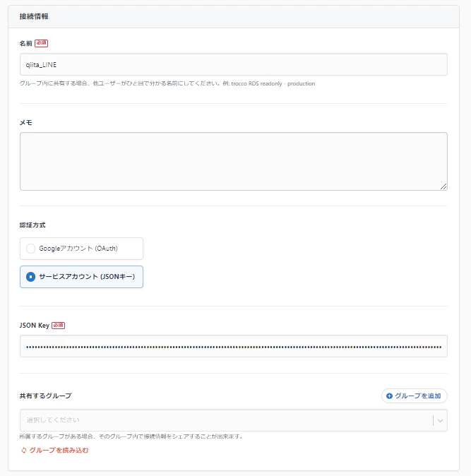Click the JSON Key field label
Viewport: 471px width, 476px height.
coord(34,326)
